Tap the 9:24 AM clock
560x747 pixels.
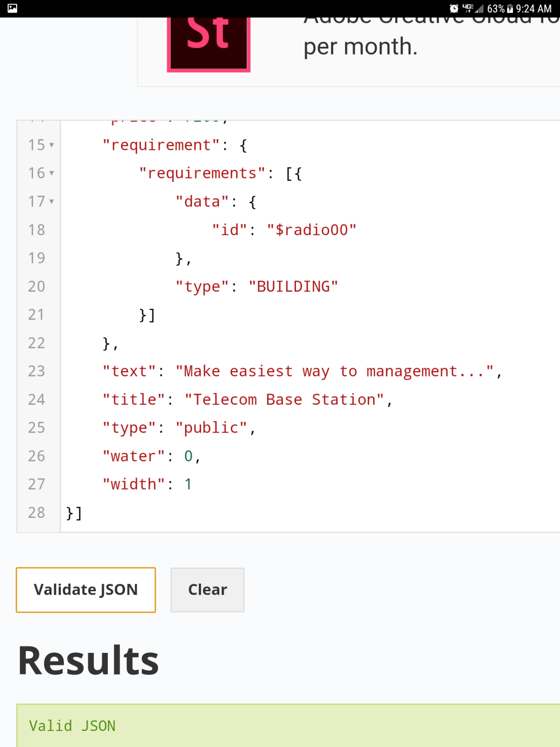pos(534,9)
